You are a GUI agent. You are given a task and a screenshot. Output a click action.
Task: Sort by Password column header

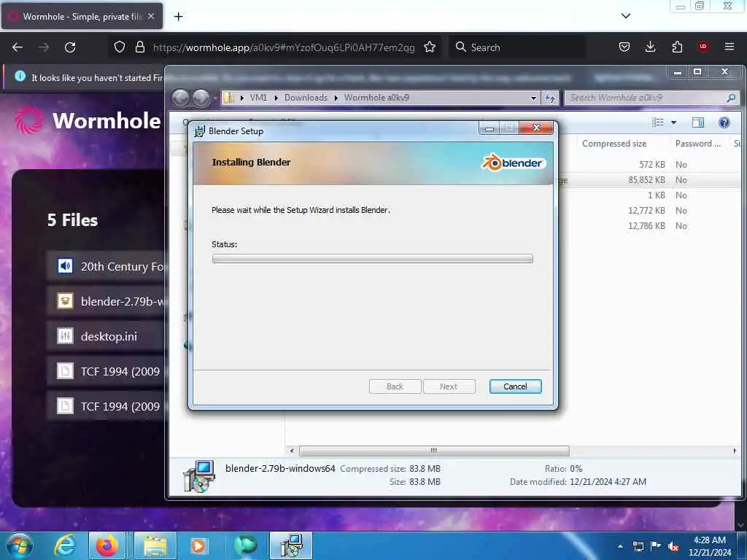click(x=698, y=144)
